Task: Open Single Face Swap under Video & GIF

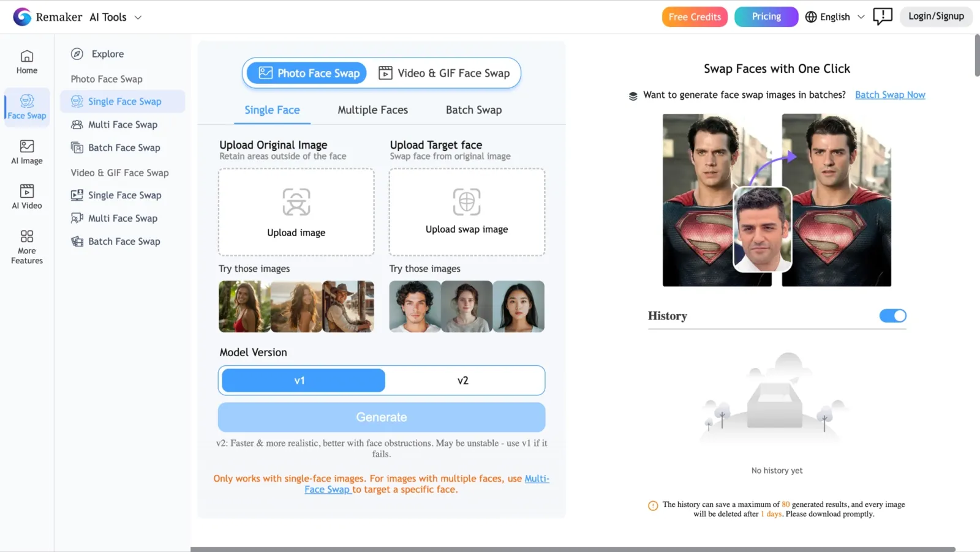Action: (123, 195)
